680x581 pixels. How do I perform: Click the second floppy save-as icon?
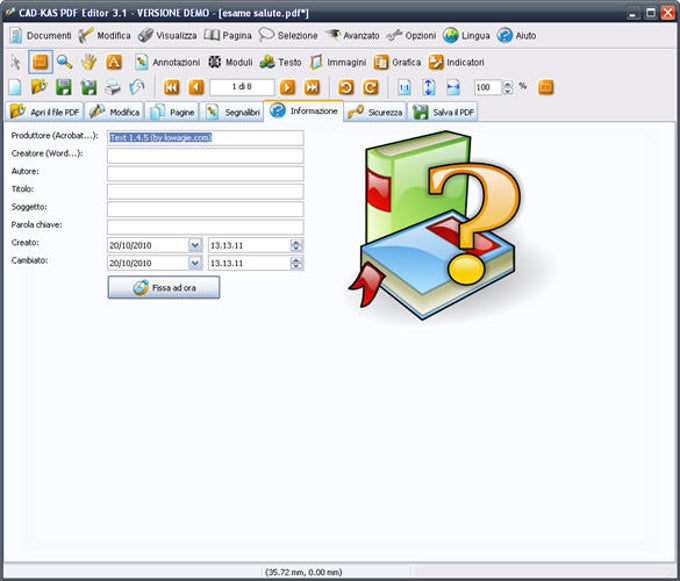click(x=88, y=87)
